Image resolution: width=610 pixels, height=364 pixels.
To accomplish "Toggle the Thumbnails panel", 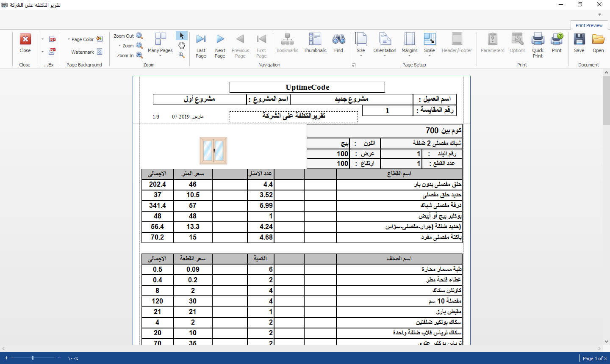I will 315,39.
